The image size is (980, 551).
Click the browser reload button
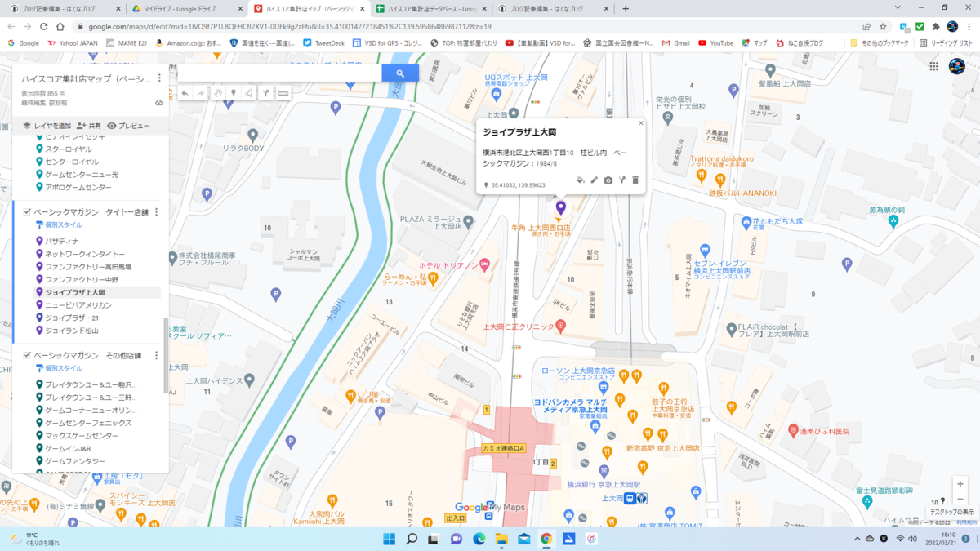pyautogui.click(x=44, y=26)
